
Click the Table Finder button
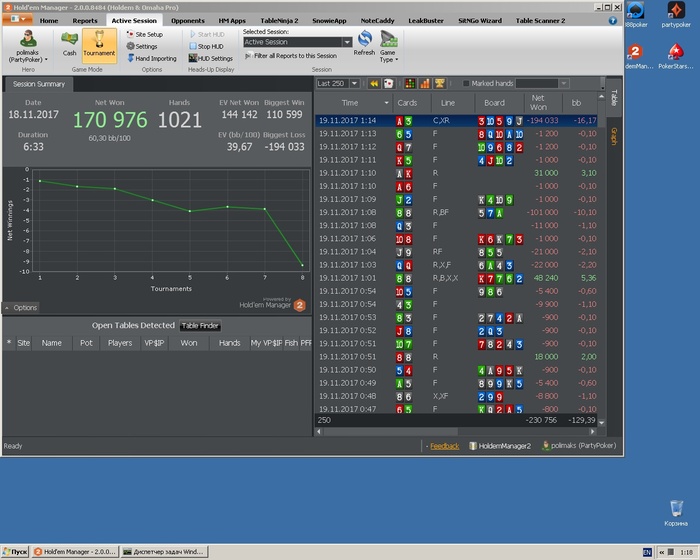tap(200, 326)
